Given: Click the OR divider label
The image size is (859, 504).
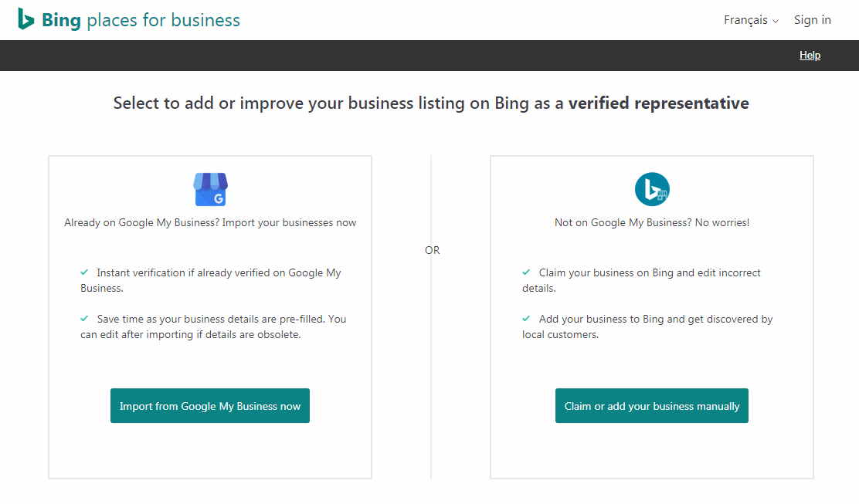Looking at the screenshot, I should pyautogui.click(x=432, y=250).
